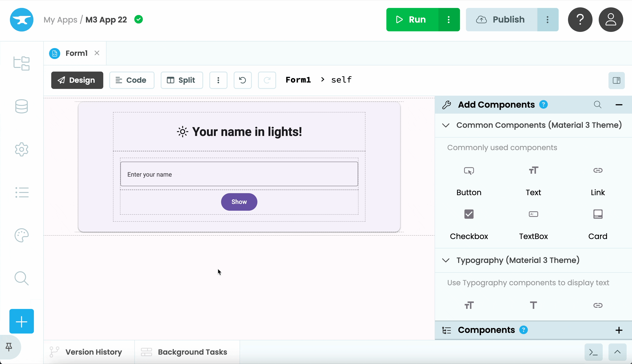
Task: Toggle the right sidebar panel visibility
Action: coord(616,80)
